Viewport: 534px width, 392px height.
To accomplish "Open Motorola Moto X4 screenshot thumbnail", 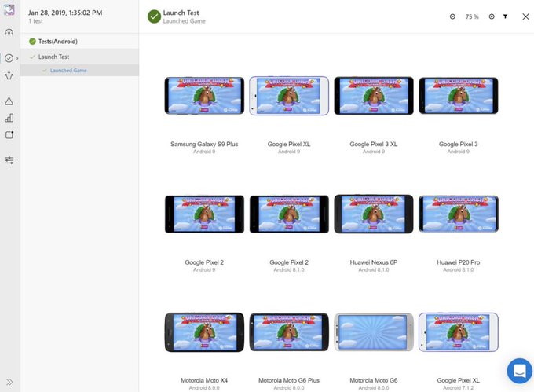I will pyautogui.click(x=204, y=332).
